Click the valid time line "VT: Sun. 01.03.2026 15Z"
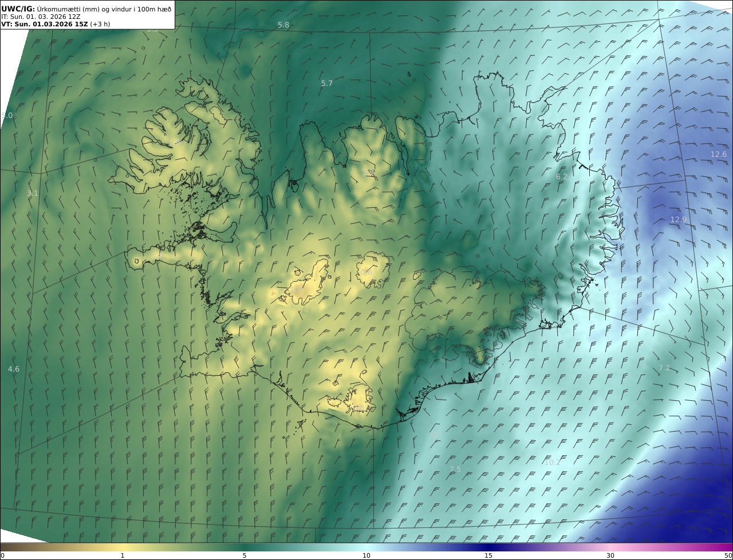 [x=45, y=24]
